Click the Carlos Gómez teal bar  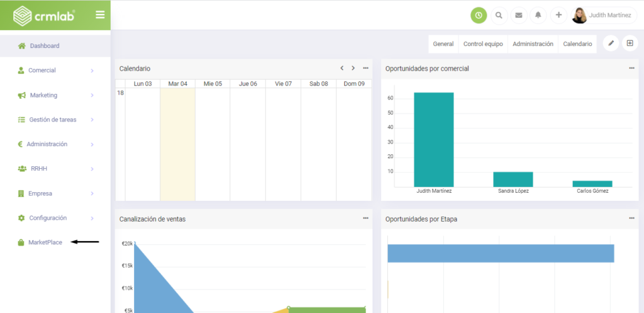point(592,184)
